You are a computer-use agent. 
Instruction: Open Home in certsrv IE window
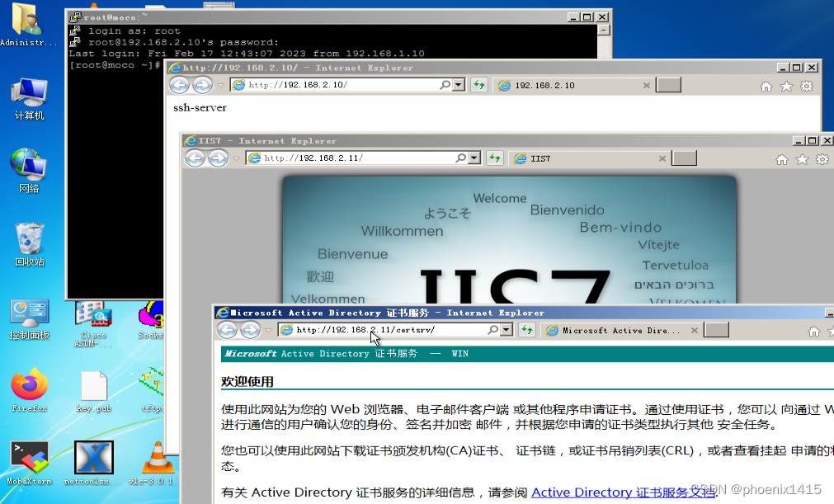click(813, 332)
